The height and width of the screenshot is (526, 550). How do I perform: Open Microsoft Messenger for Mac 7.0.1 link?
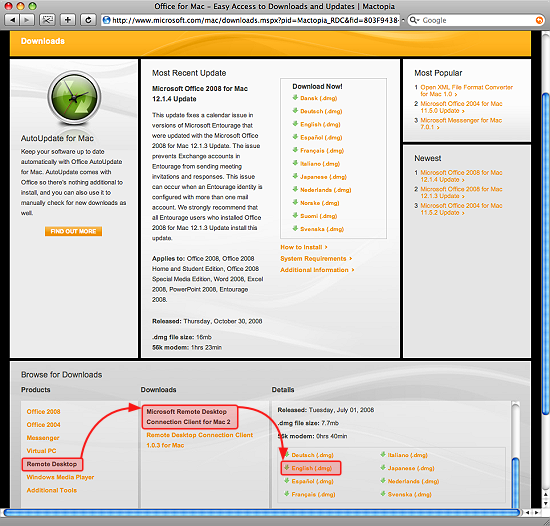point(461,123)
